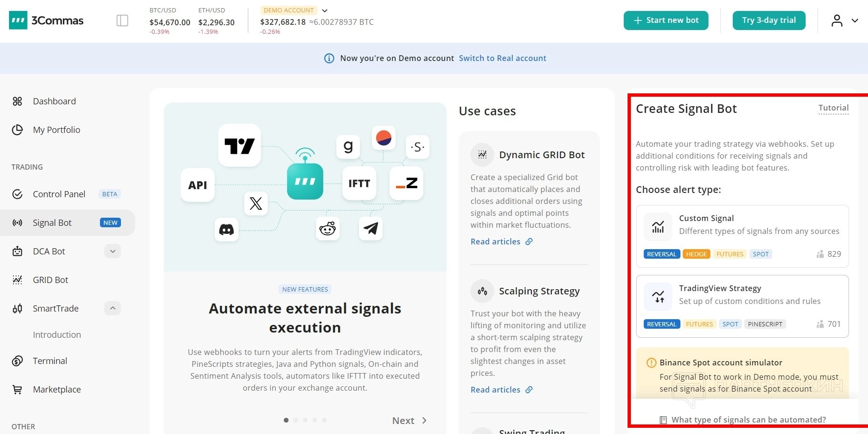The image size is (868, 434).
Task: Click the Reddit logo tile
Action: (328, 228)
